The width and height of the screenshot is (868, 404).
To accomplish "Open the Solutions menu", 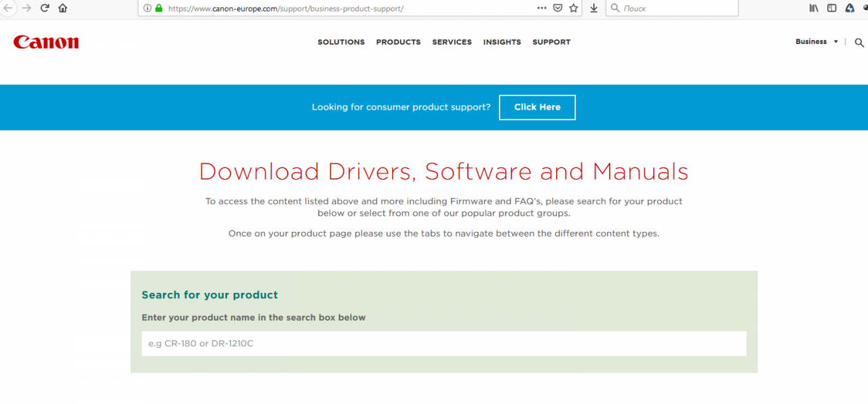I will (341, 42).
